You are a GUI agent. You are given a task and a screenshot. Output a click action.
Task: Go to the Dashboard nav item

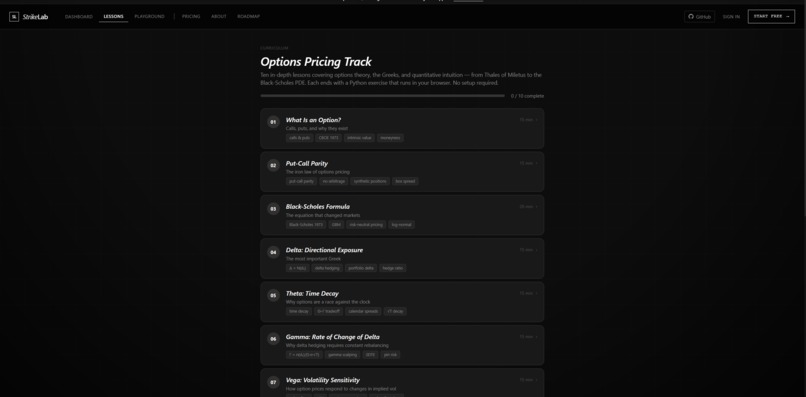point(79,17)
